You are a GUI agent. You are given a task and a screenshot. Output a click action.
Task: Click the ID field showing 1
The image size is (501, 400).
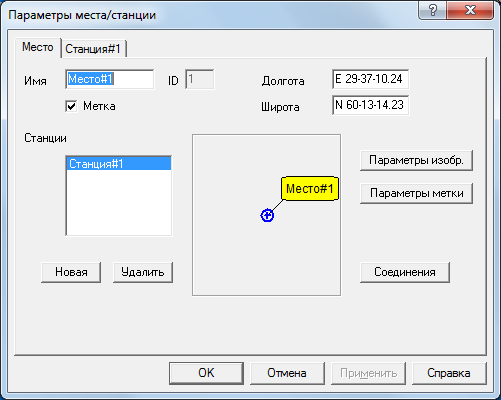coord(200,79)
